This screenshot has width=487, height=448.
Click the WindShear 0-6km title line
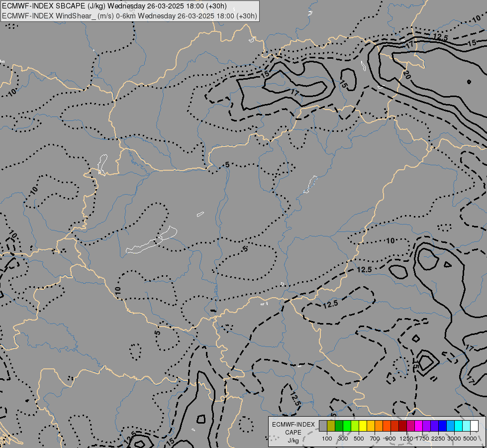(x=129, y=16)
